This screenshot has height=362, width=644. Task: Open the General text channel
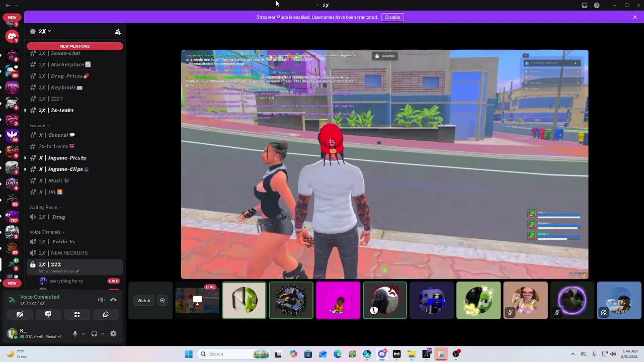click(x=74, y=135)
